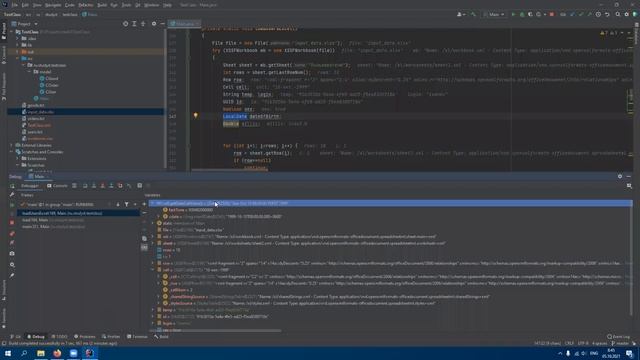Switch to the Debugger tab in the Debug panel
The image size is (640, 360).
point(29,186)
